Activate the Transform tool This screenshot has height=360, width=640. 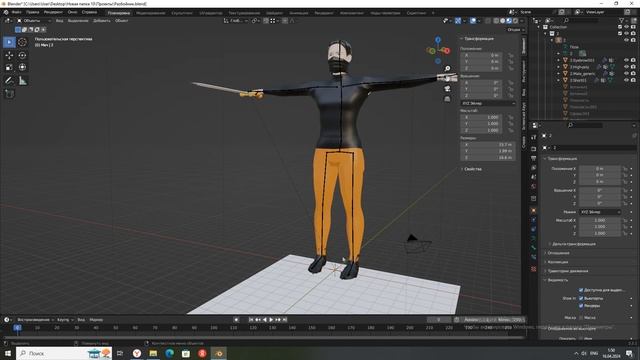click(x=22, y=67)
